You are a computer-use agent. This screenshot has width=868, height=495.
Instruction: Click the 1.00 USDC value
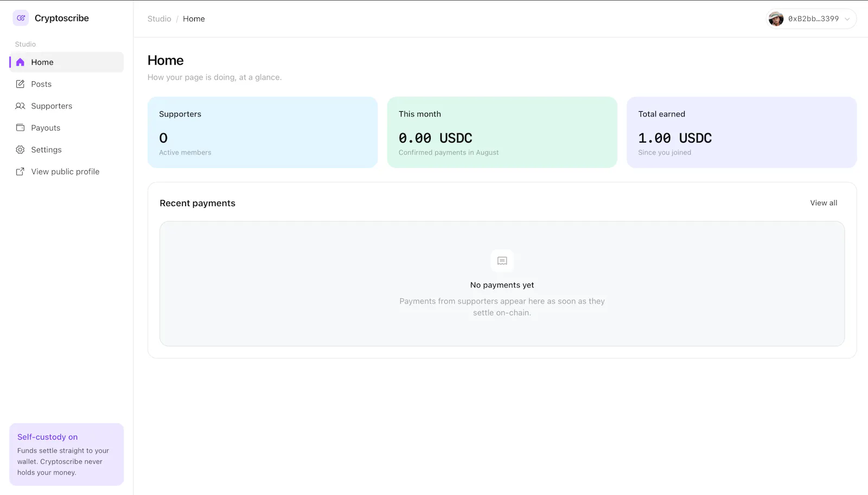tap(675, 138)
